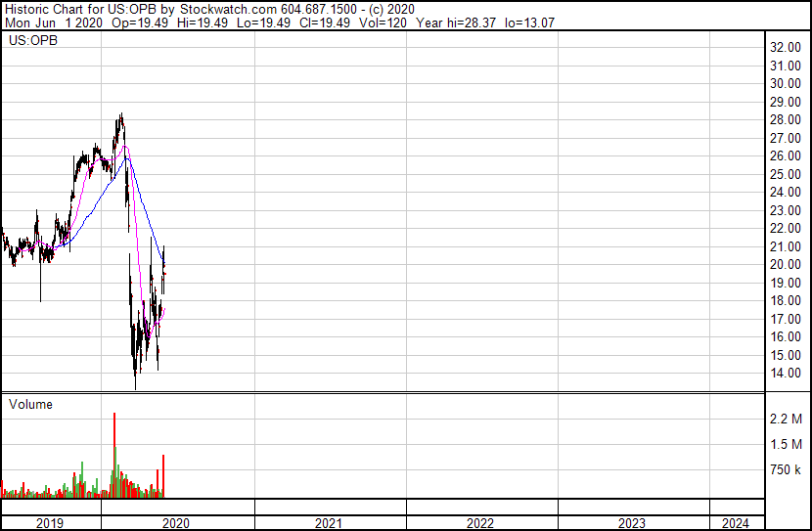Select the 2023 timeline segment
The width and height of the screenshot is (812, 531).
632,523
